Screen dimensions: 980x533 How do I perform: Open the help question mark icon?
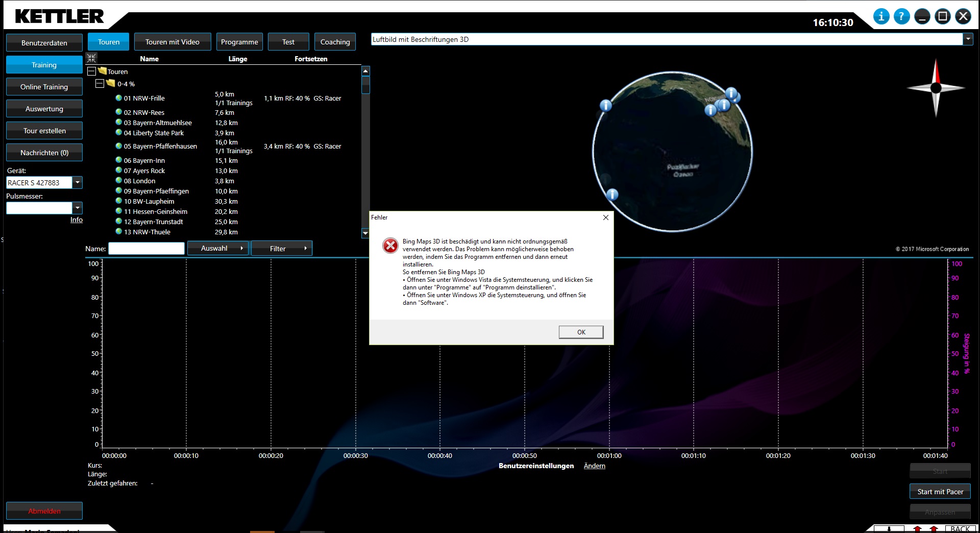[901, 16]
